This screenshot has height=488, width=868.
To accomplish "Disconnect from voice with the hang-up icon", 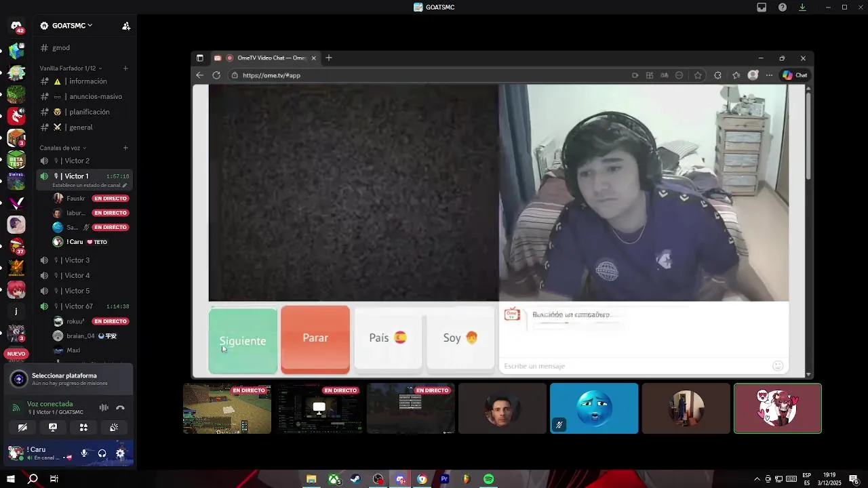I will click(120, 408).
